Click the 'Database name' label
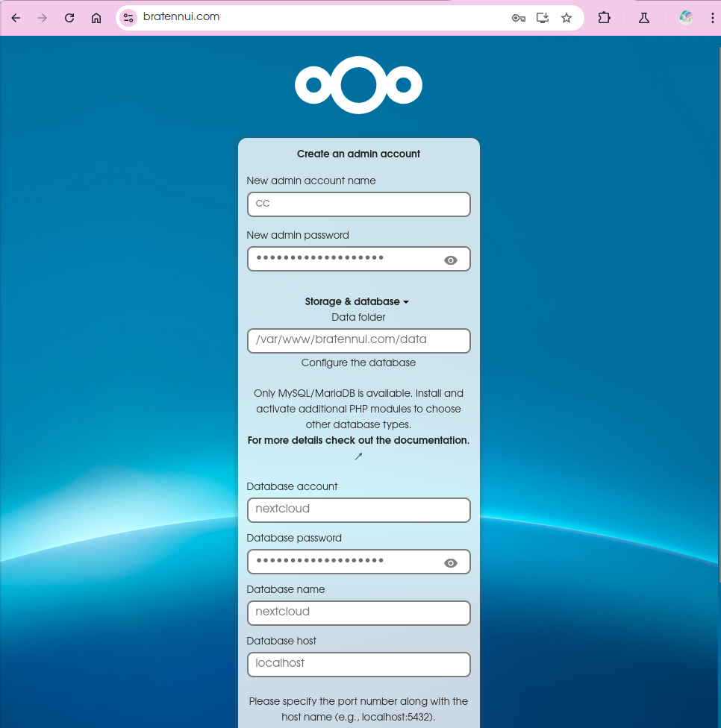 (285, 589)
